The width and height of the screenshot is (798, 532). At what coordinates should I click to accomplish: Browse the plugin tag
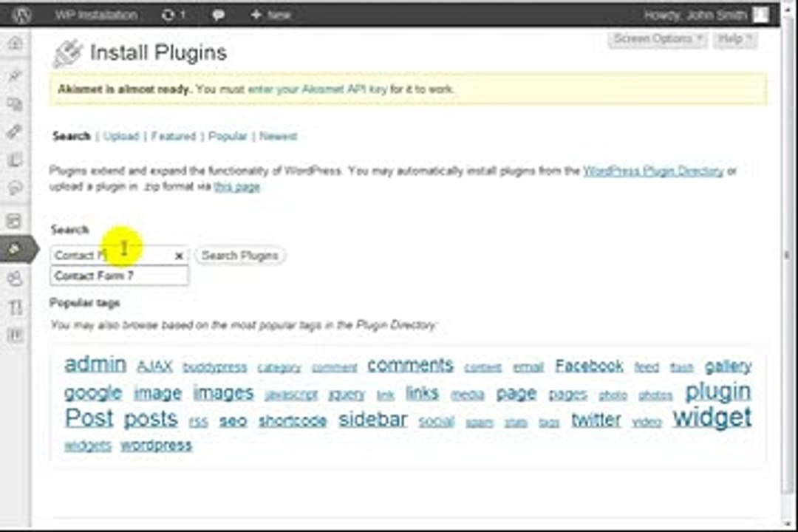point(718,392)
